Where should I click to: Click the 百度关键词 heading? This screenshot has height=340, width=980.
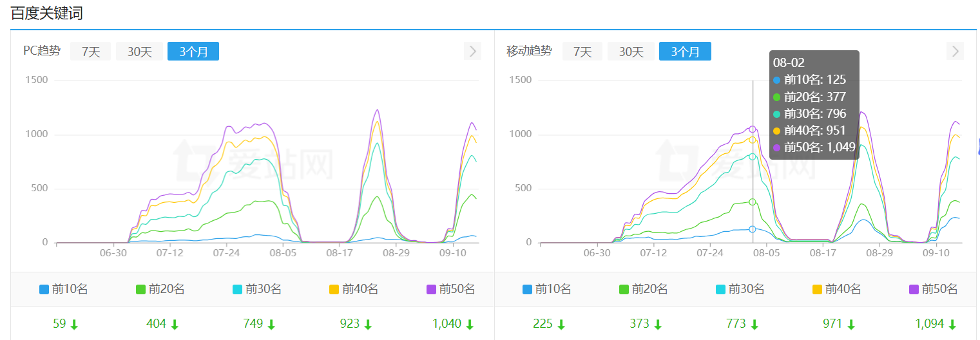46,14
